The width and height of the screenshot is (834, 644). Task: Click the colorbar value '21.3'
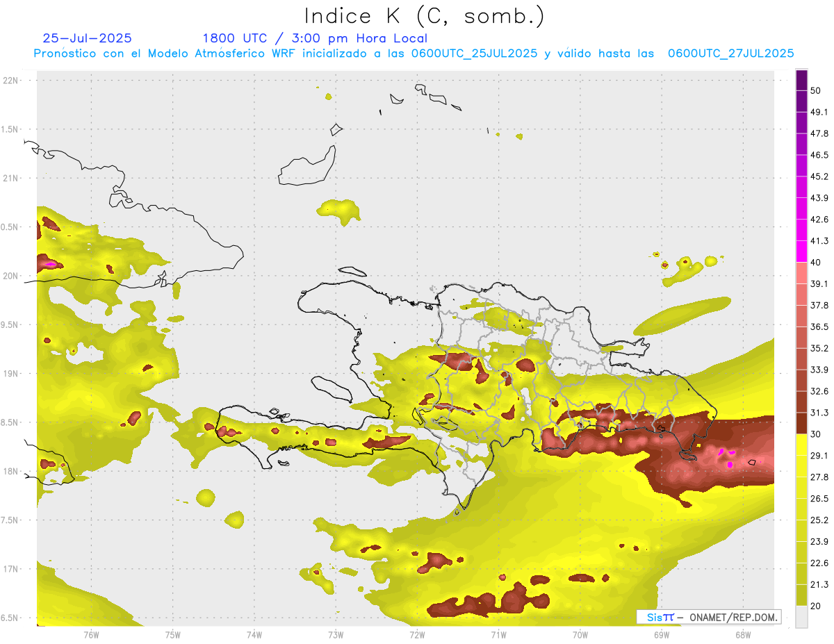[819, 584]
